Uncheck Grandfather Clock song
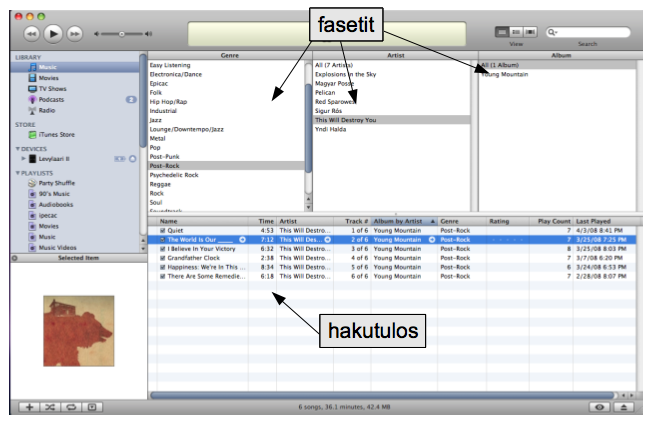This screenshot has height=421, width=650. click(x=162, y=258)
